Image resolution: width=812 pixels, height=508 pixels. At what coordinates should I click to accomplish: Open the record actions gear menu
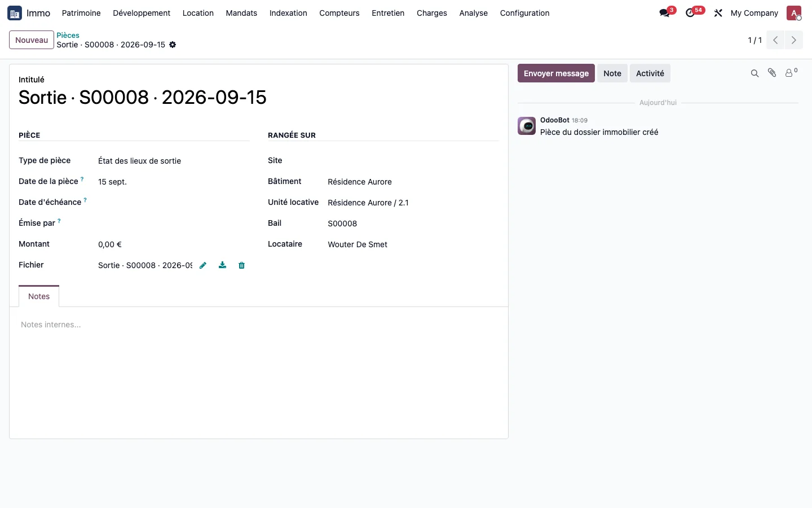click(x=173, y=45)
